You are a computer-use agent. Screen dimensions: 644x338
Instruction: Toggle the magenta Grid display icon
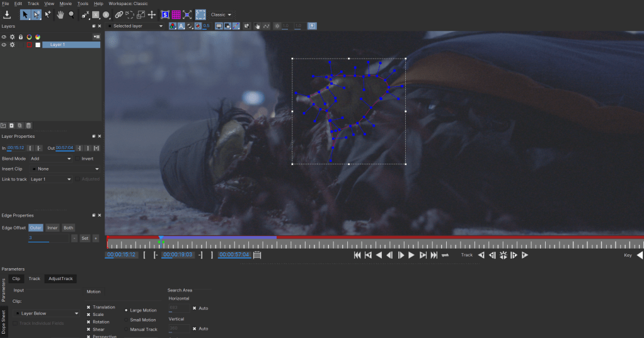[x=176, y=14]
